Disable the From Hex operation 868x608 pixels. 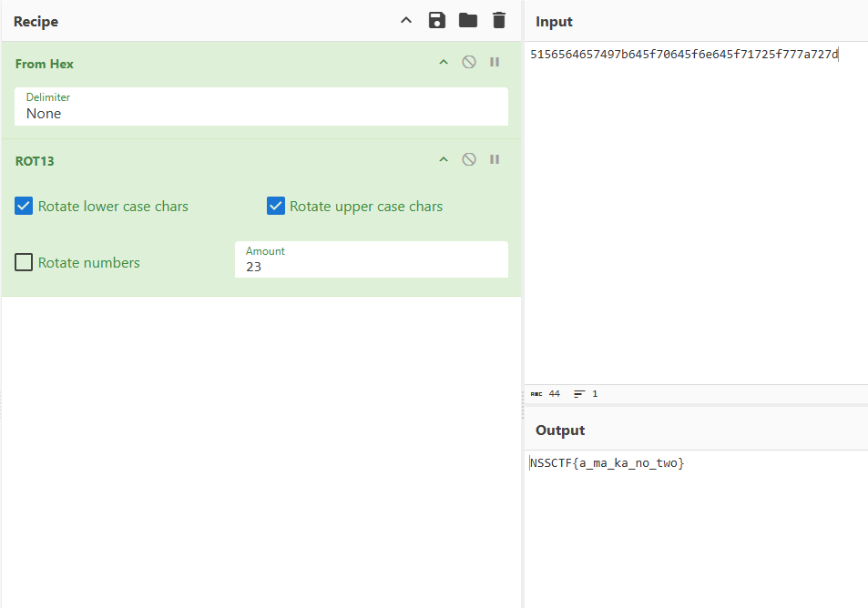point(469,63)
